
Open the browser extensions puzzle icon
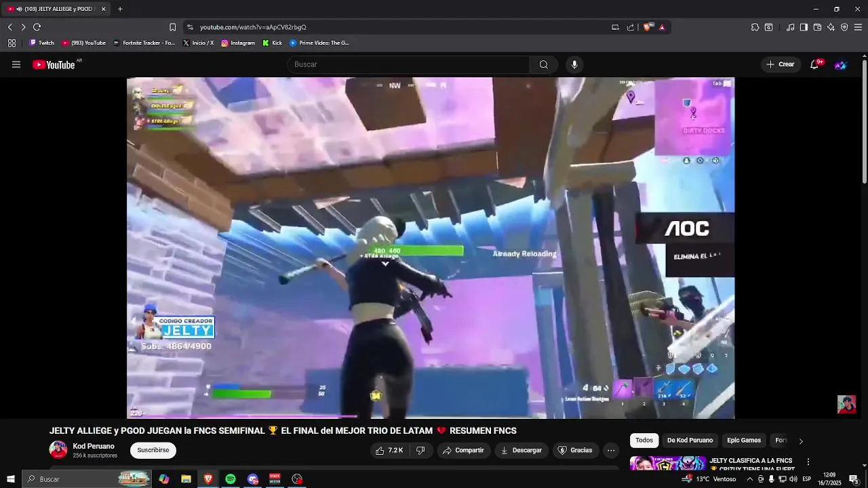point(755,27)
